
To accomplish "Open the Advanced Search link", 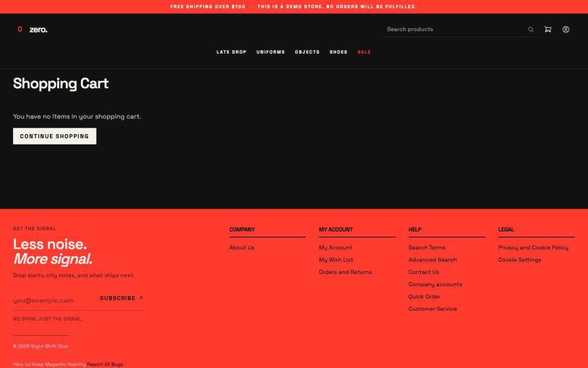I will (433, 260).
